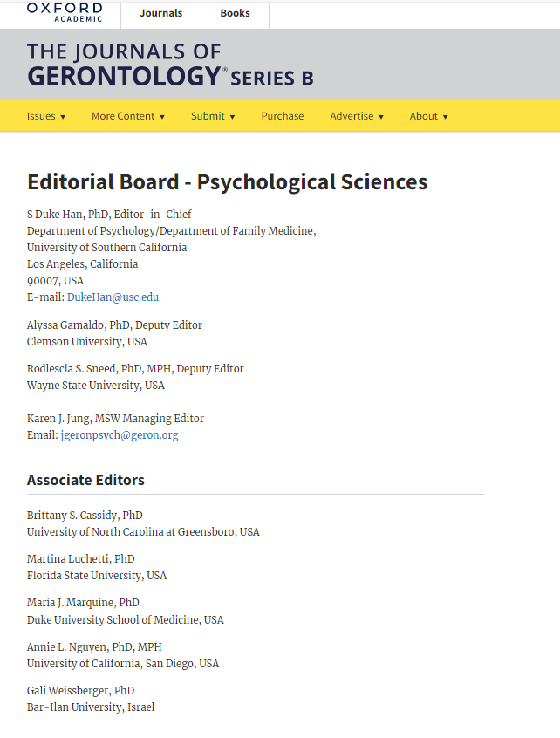Click the jgeronpsych@geron.org email link

click(x=120, y=435)
